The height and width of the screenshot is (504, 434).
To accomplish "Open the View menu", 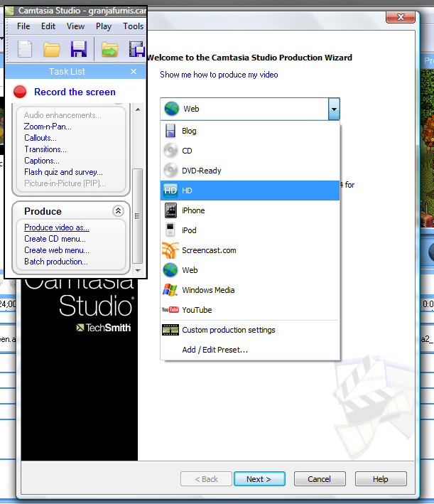I will [75, 26].
